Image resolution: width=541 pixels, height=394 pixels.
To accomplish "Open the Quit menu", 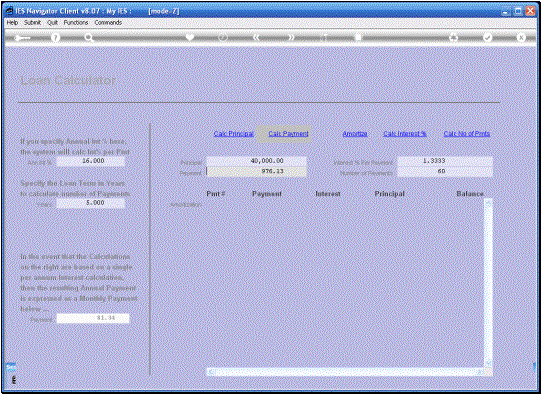I will click(52, 22).
